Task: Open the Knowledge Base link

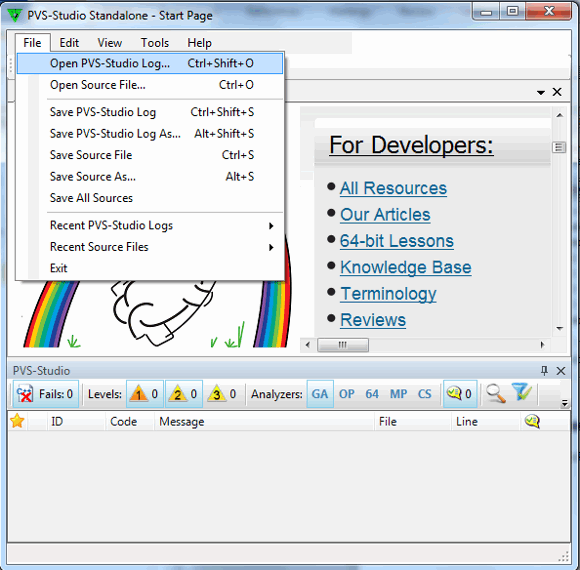Action: click(x=405, y=267)
